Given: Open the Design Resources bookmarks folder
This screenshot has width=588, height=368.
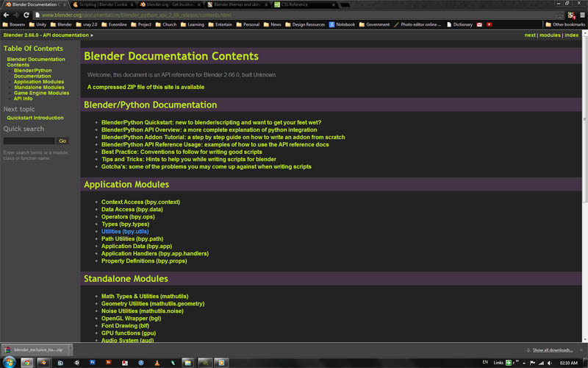Looking at the screenshot, I should tap(305, 24).
